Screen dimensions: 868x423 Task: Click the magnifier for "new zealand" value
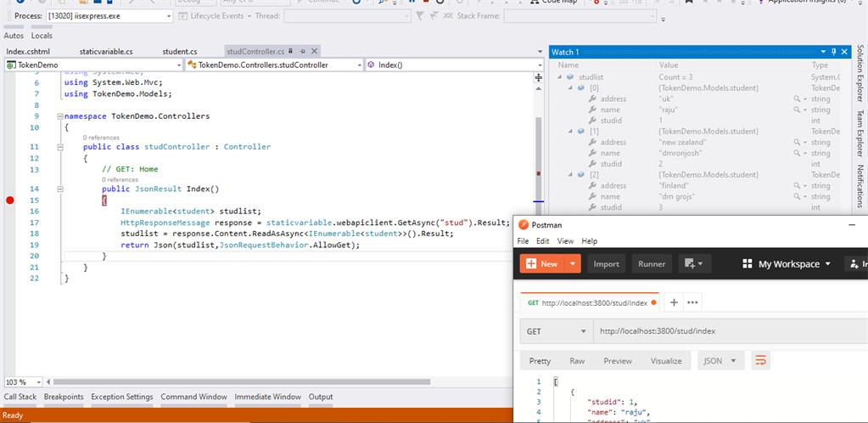pyautogui.click(x=797, y=142)
